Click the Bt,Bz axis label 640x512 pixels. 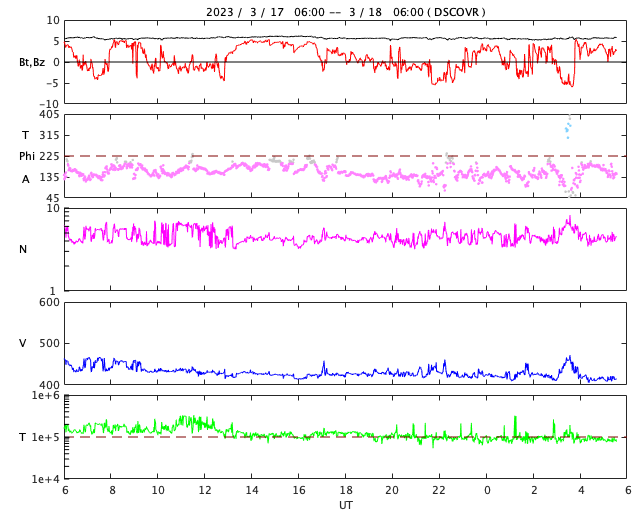coord(32,62)
